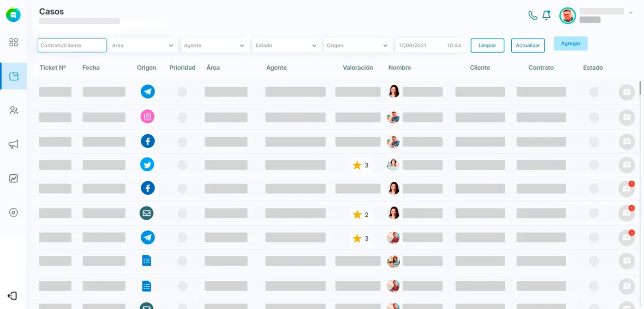Open the notifications bell icon
The height and width of the screenshot is (309, 644).
point(546,15)
